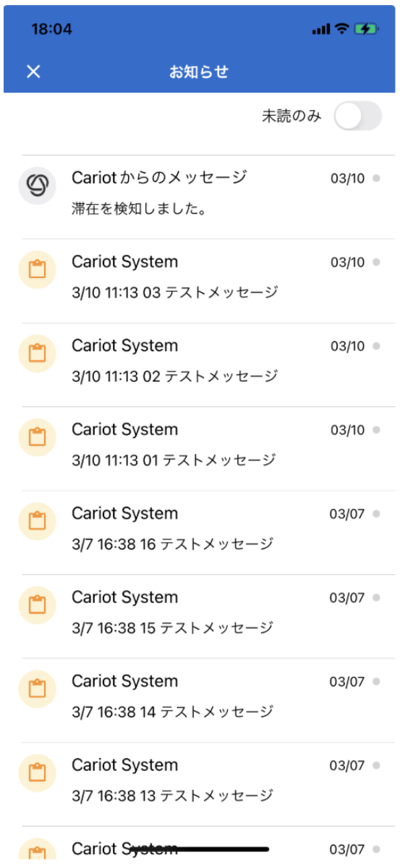Open 3/7 16:38 13 テストメッセージ
Viewport: 400px width, 868px height.
[173, 796]
